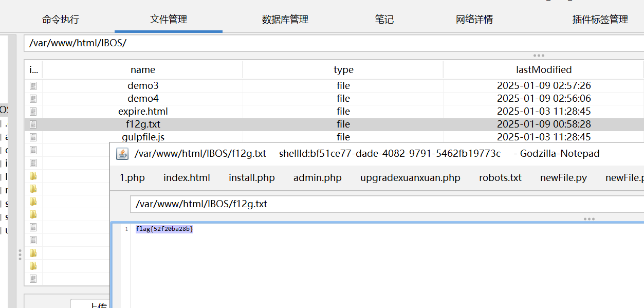This screenshot has height=308, width=644.
Task: Switch to the 命令执行 tab
Action: pos(61,20)
